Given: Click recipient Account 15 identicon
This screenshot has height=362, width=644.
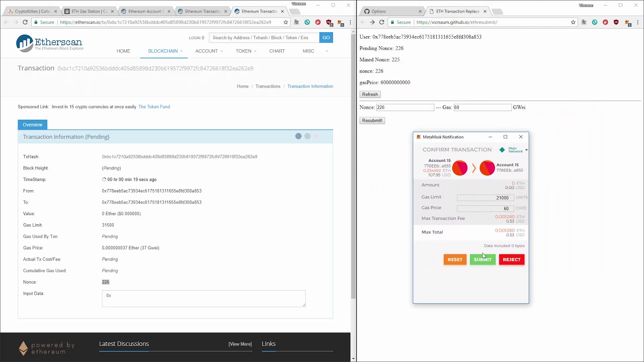Looking at the screenshot, I should pyautogui.click(x=487, y=168).
